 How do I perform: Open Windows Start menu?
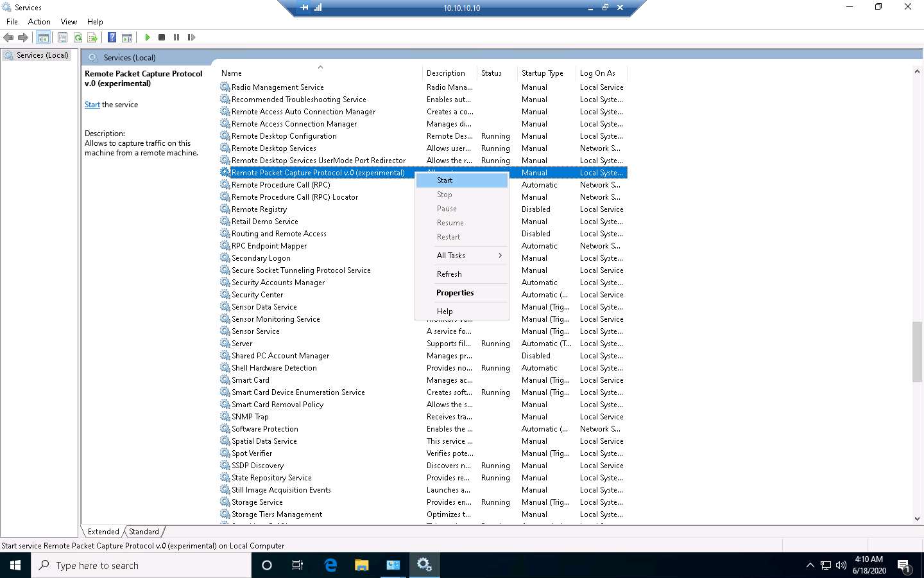pos(15,565)
